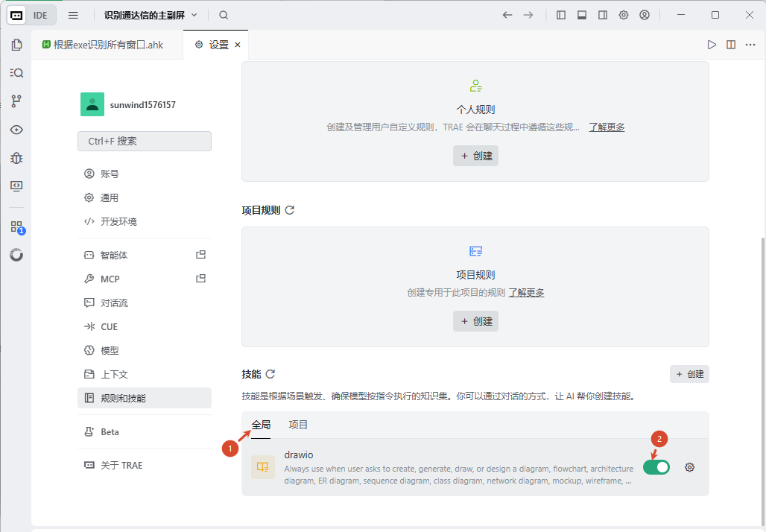Go back with the left arrow
Viewport: 766px width, 532px height.
507,15
